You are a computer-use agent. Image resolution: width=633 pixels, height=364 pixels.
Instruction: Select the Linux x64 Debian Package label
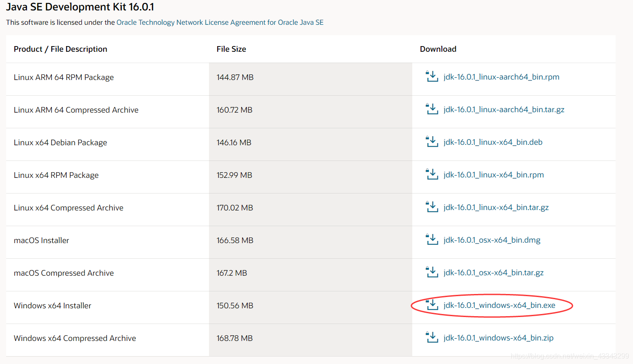point(61,143)
